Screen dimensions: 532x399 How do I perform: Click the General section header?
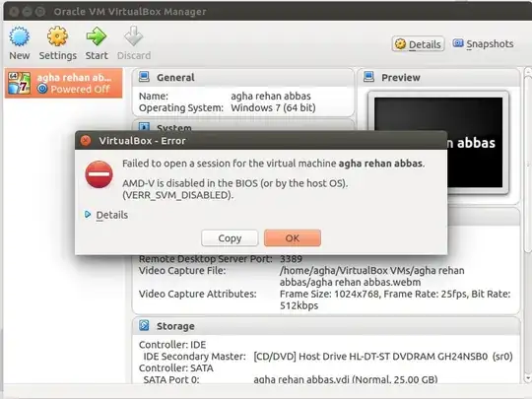[x=243, y=78]
